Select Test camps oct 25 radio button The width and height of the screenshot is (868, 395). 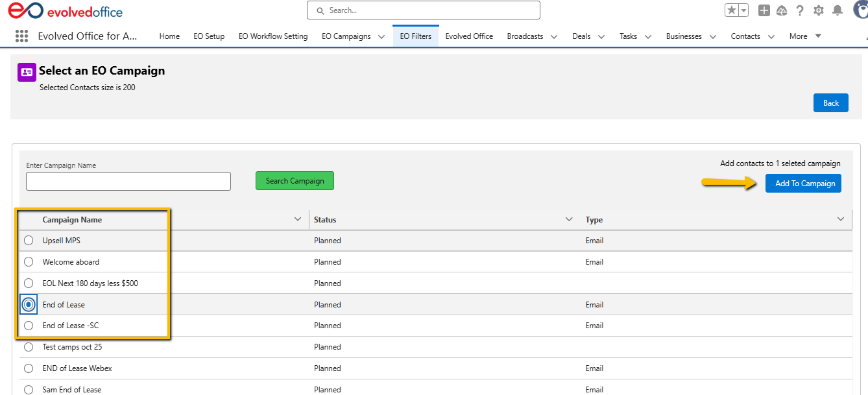pos(29,347)
